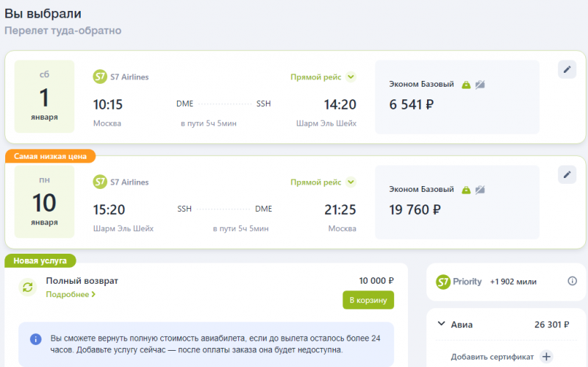Click the hand baggage icon on return fare
This screenshot has height=367, width=588.
pyautogui.click(x=466, y=190)
